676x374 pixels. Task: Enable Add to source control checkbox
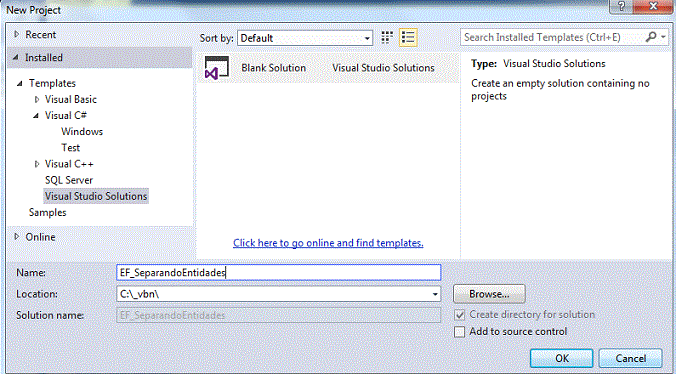tap(460, 332)
